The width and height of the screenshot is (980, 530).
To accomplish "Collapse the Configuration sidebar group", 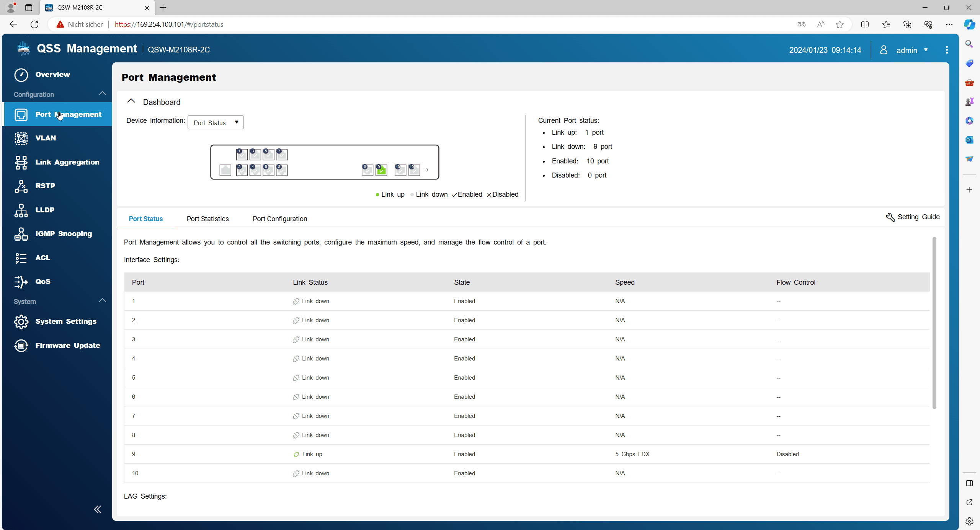I will pos(102,94).
